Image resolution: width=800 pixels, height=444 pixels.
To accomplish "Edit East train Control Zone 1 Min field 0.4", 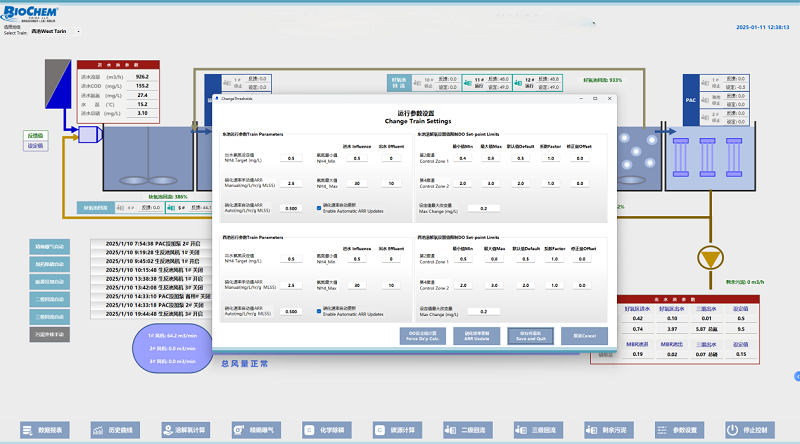I will point(462,158).
